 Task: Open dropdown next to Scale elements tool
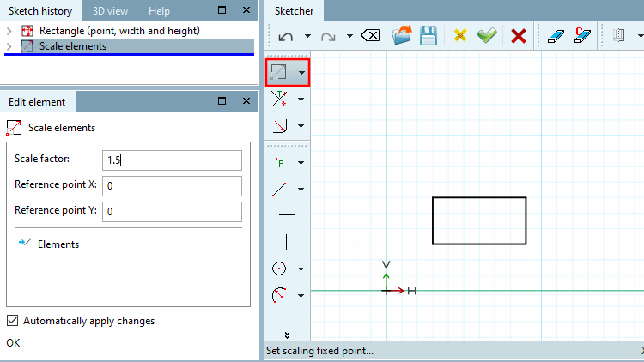[302, 73]
